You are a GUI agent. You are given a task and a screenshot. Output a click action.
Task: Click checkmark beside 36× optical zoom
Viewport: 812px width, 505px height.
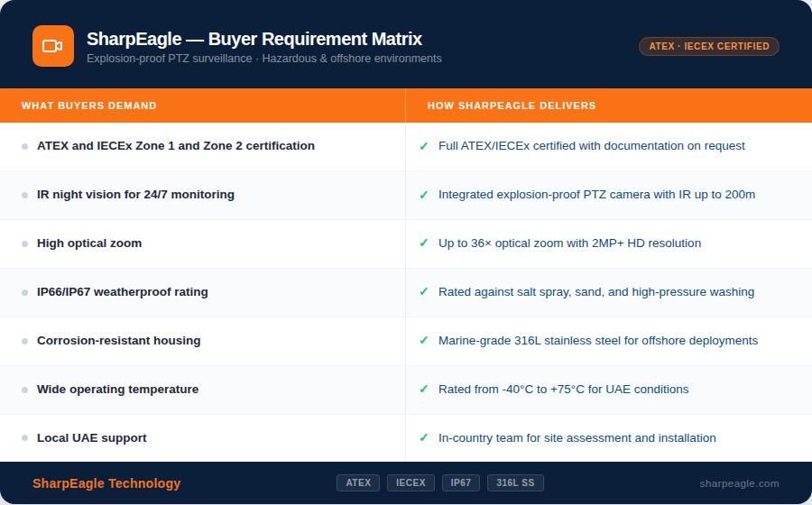pyautogui.click(x=424, y=243)
